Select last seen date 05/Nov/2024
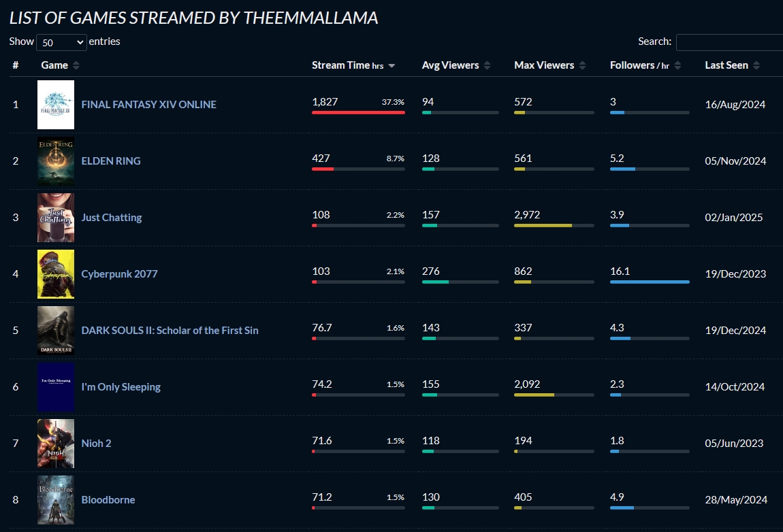 [x=735, y=161]
